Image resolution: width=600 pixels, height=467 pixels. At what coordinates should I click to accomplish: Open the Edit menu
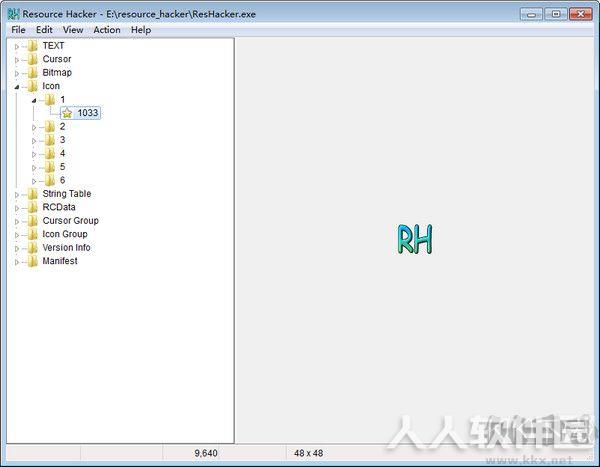tap(44, 30)
